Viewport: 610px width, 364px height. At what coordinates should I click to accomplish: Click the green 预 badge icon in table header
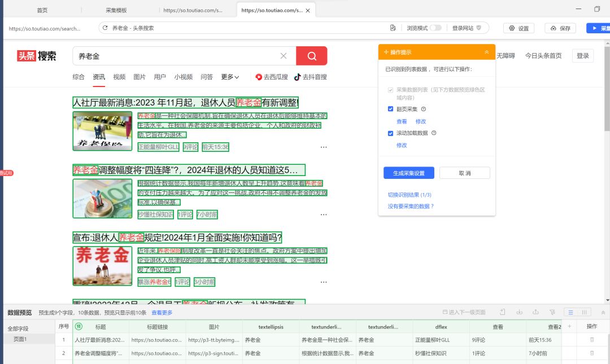coord(79,326)
